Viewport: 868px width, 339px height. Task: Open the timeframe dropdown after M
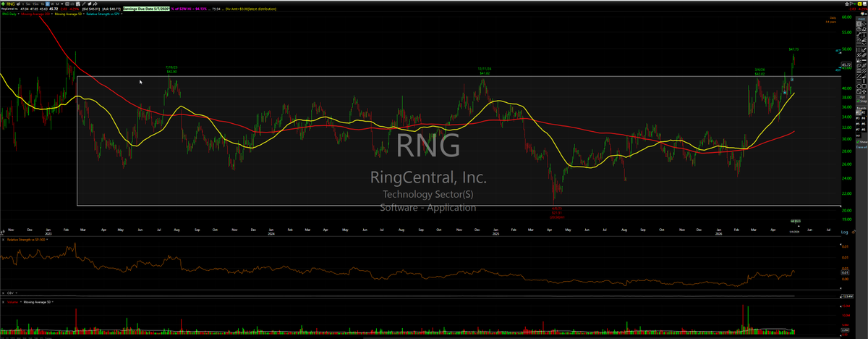tap(62, 4)
